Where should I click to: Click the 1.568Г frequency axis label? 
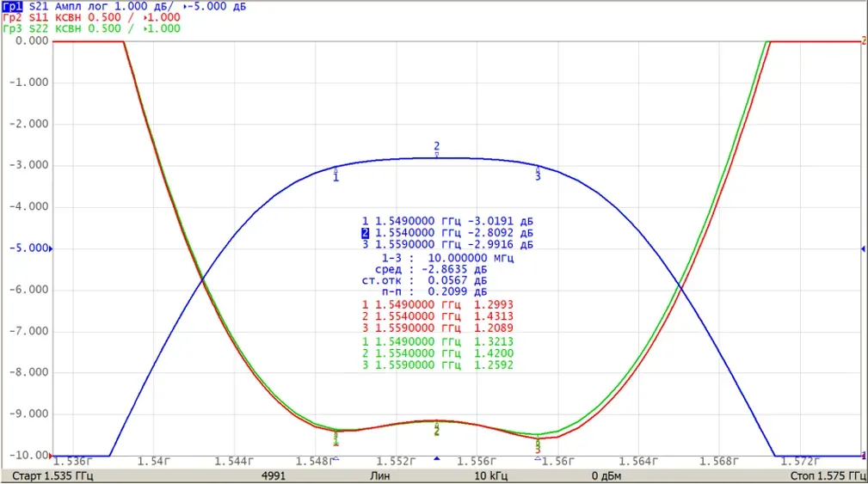coord(719,461)
